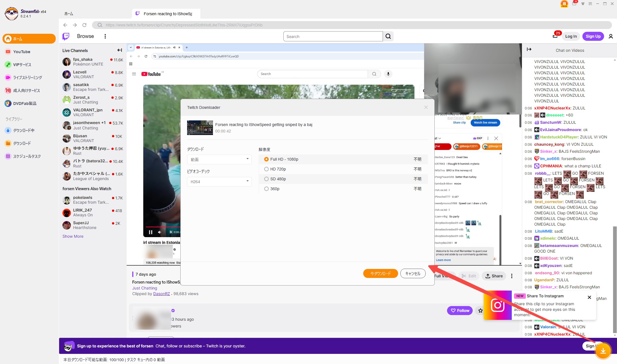Dismiss the Share To Instagram popup
This screenshot has width=617, height=364.
click(589, 297)
